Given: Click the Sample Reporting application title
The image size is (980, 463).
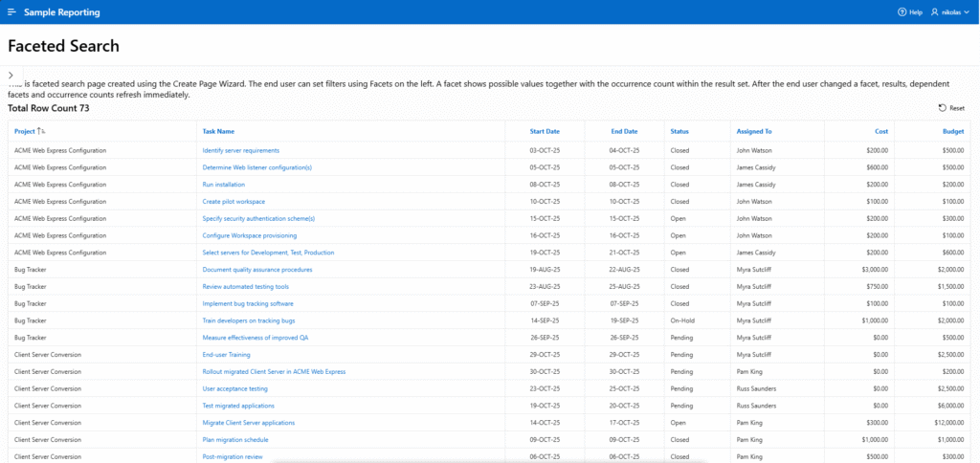Looking at the screenshot, I should pos(61,12).
